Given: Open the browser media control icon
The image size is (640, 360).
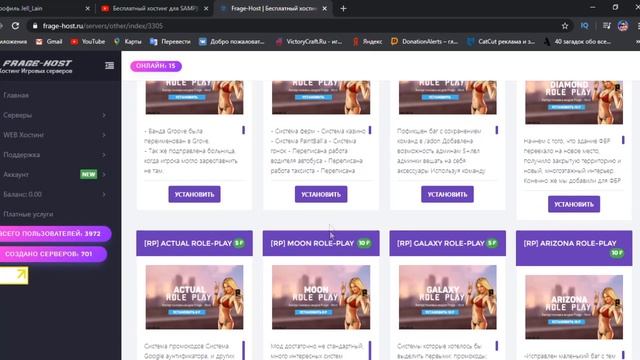Looking at the screenshot, I should [x=607, y=26].
